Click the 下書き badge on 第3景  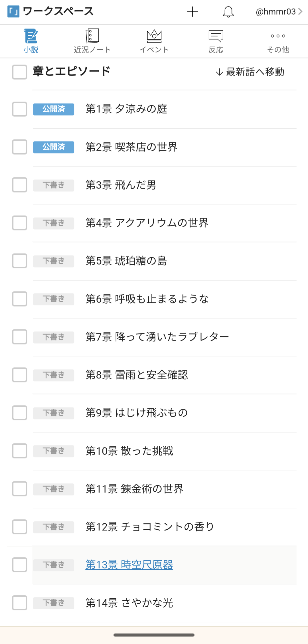point(54,185)
